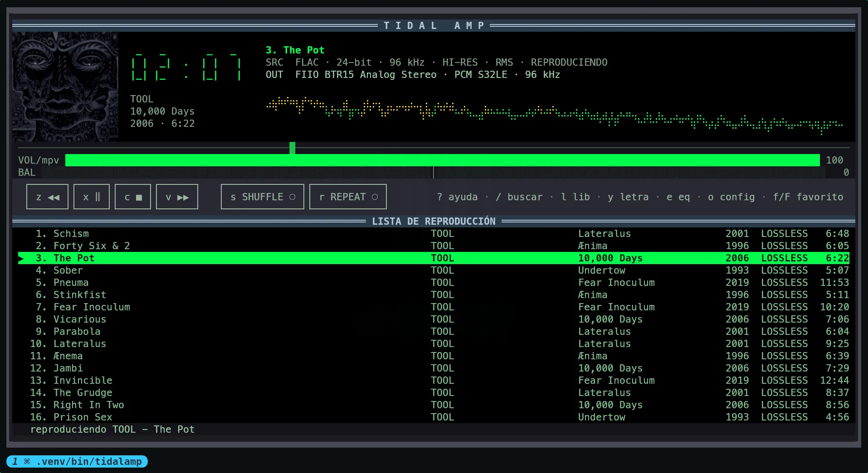Click the terminal tab '.venv/bin/tidalamp'
The image size is (868, 473).
click(x=77, y=461)
